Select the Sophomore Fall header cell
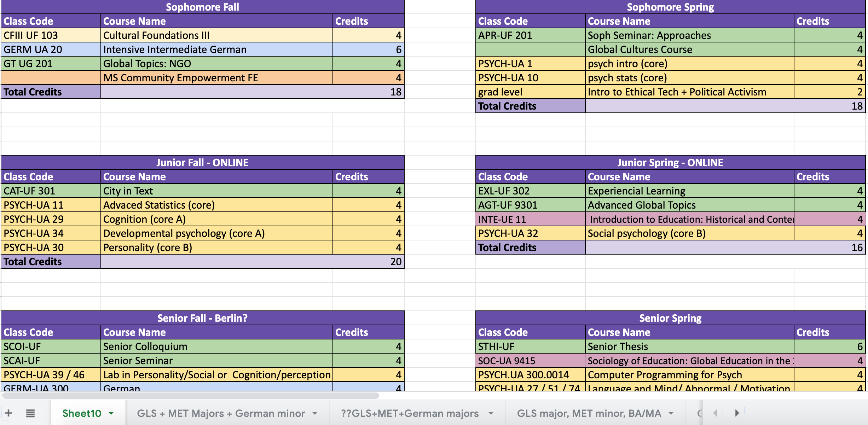This screenshot has height=425, width=868. click(202, 7)
